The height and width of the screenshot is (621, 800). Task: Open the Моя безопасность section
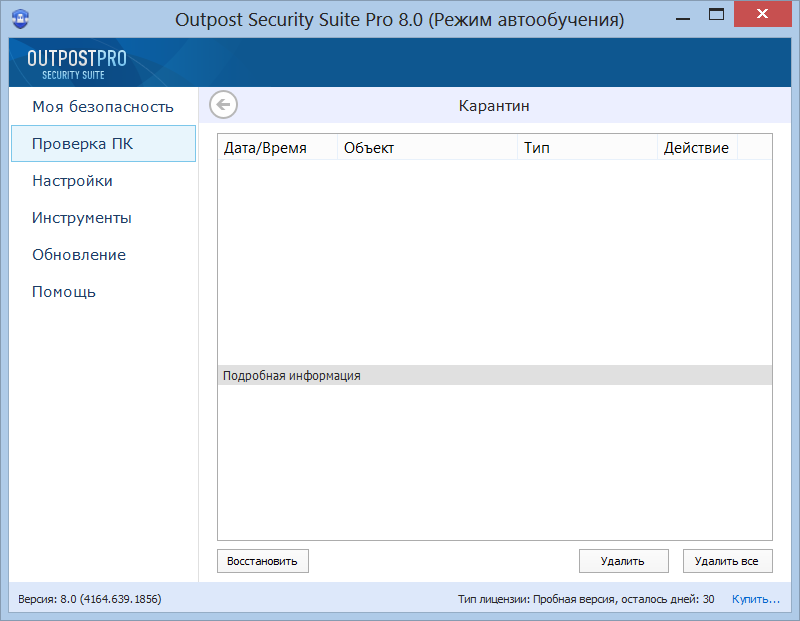102,107
